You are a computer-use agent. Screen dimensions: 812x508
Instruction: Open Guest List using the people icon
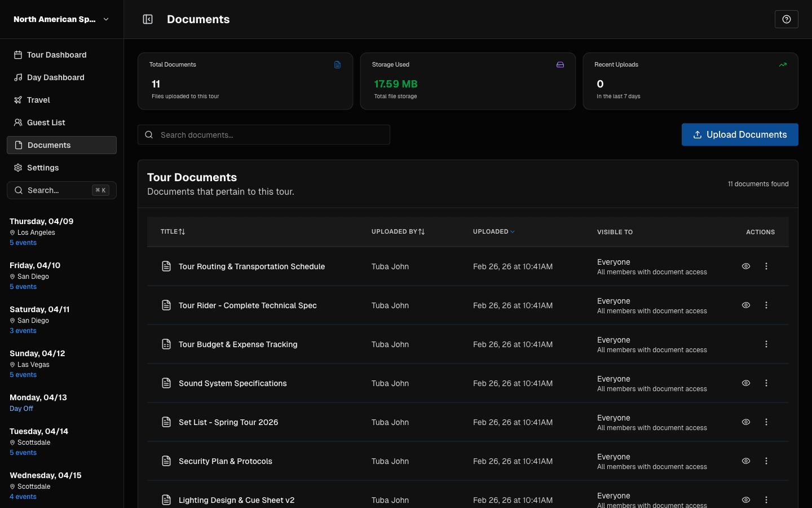(17, 122)
